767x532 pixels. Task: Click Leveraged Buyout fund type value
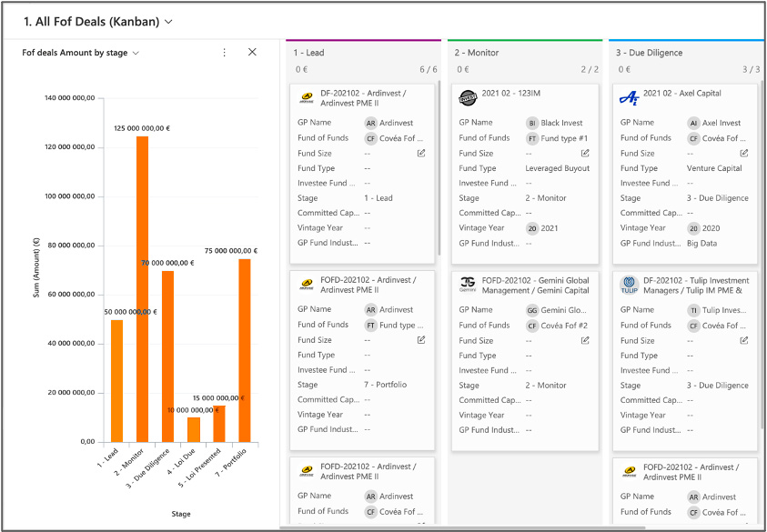click(x=557, y=168)
